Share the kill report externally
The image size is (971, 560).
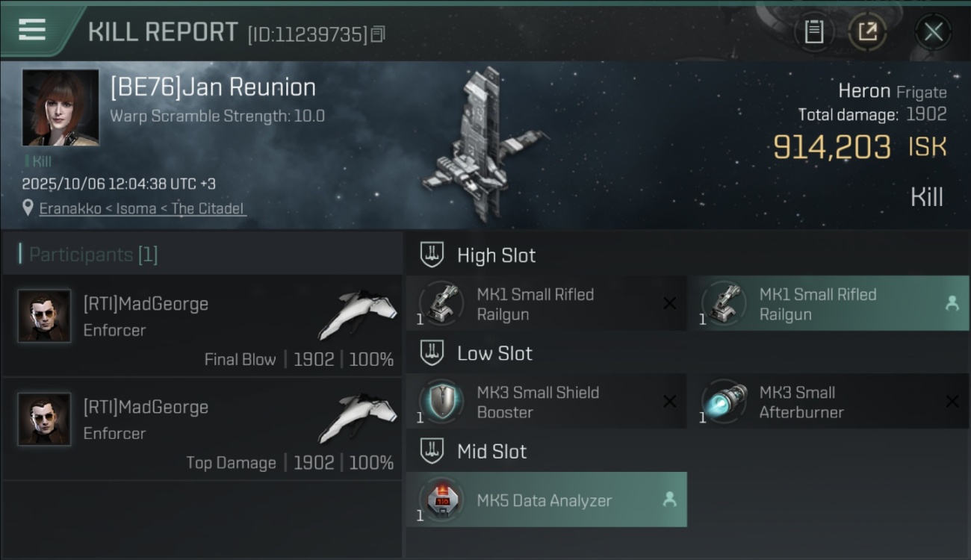(x=867, y=32)
